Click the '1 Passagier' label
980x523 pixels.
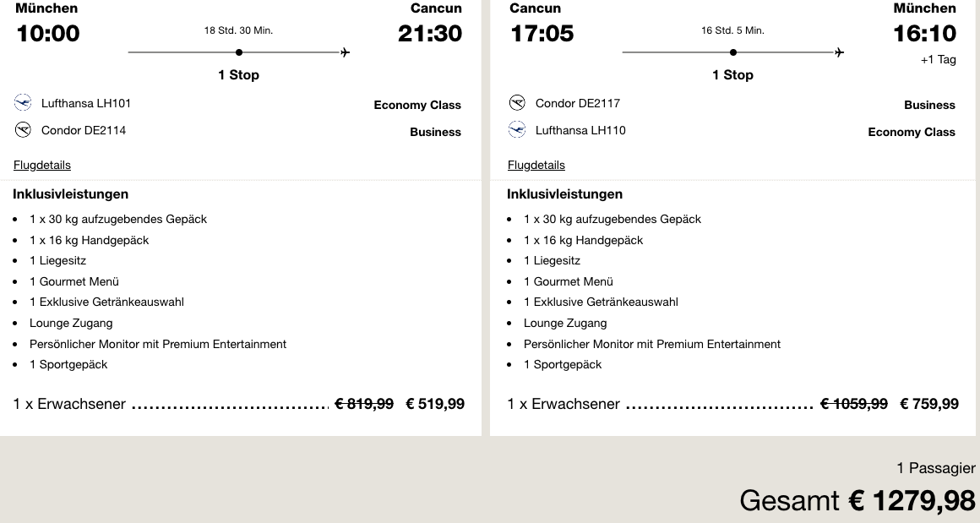[936, 467]
